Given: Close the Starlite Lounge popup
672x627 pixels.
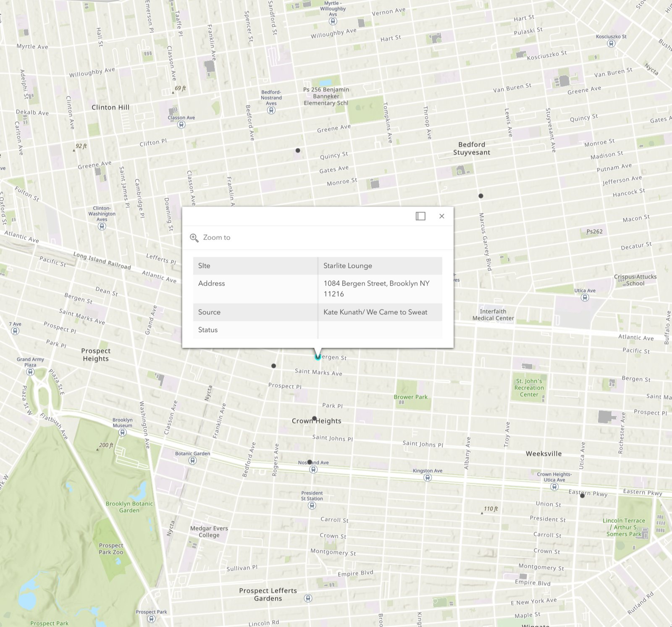Looking at the screenshot, I should pyautogui.click(x=441, y=216).
